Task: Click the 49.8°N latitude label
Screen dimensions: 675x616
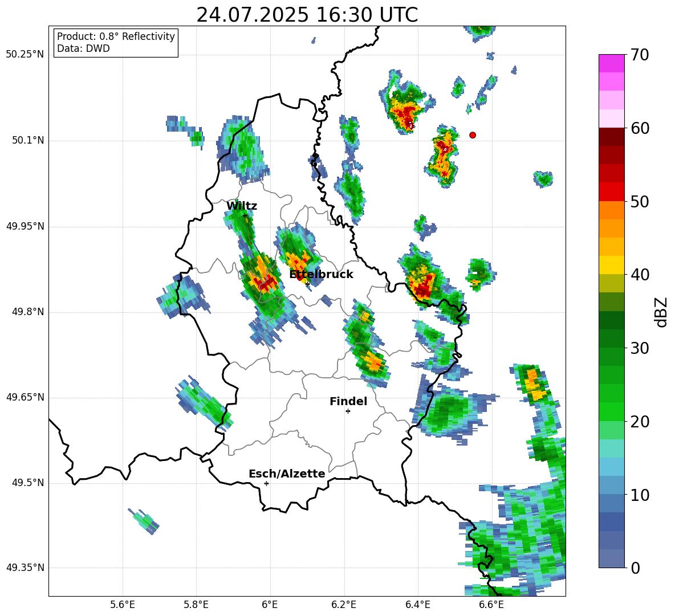Action: [x=28, y=312]
